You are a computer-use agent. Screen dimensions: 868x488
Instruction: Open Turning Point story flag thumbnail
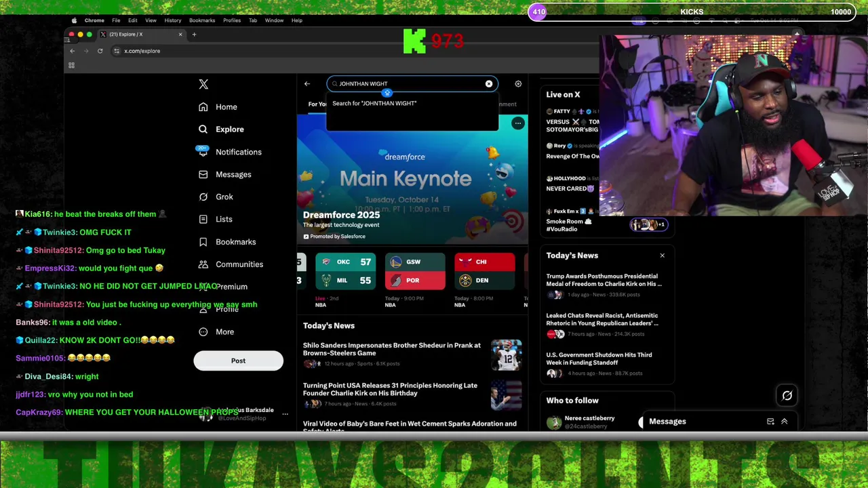pyautogui.click(x=507, y=395)
